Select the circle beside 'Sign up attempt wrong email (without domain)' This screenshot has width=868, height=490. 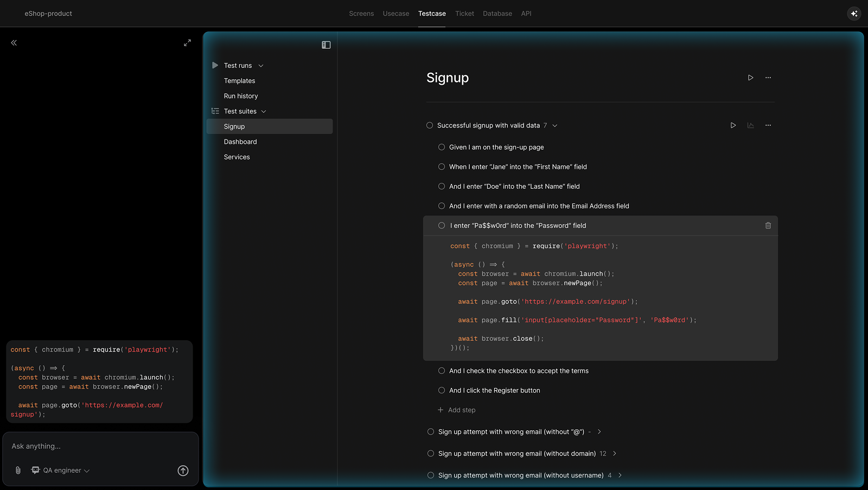click(x=430, y=453)
